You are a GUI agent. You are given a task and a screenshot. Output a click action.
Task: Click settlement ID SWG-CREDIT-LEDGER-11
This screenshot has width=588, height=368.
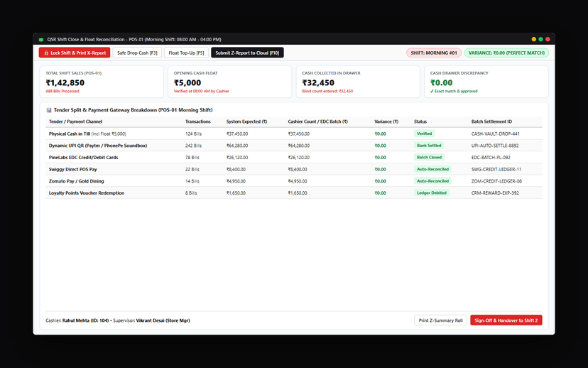click(496, 170)
